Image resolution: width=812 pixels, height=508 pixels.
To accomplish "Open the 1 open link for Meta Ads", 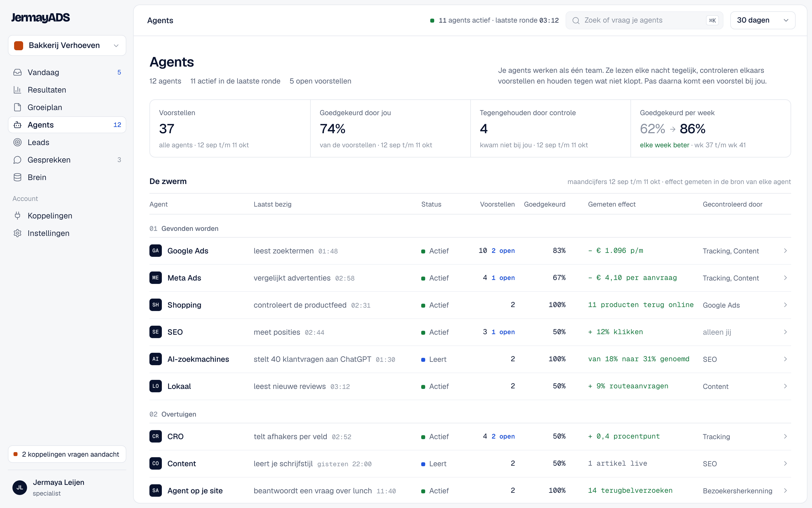I will (503, 277).
